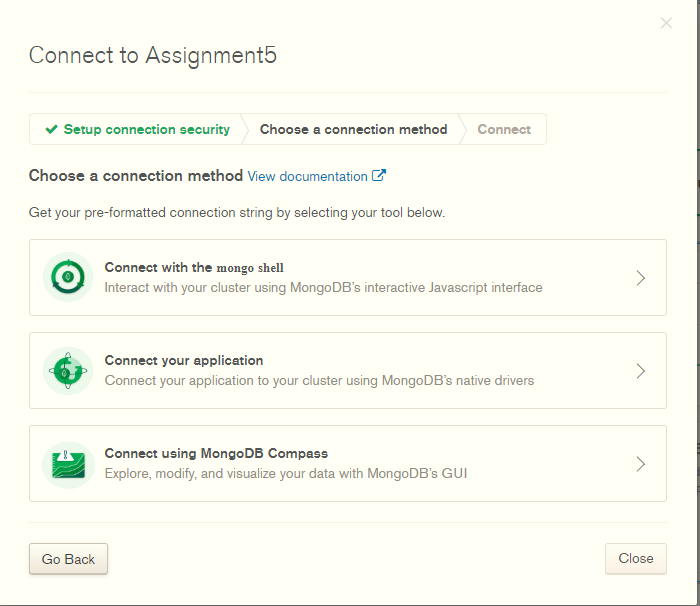Expand the MongoDB Compass option chevron
Image resolution: width=700 pixels, height=606 pixels.
(x=641, y=464)
